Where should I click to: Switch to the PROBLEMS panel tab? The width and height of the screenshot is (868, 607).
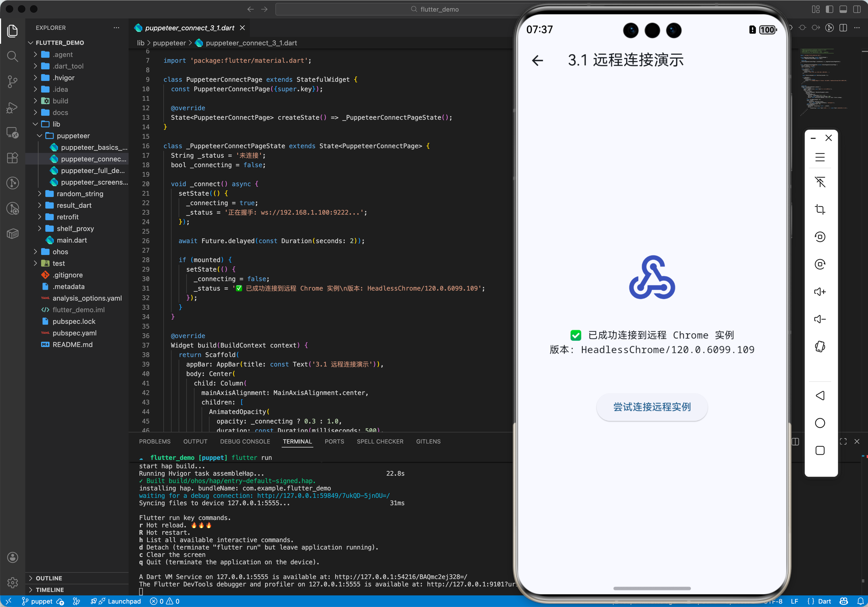(x=155, y=441)
